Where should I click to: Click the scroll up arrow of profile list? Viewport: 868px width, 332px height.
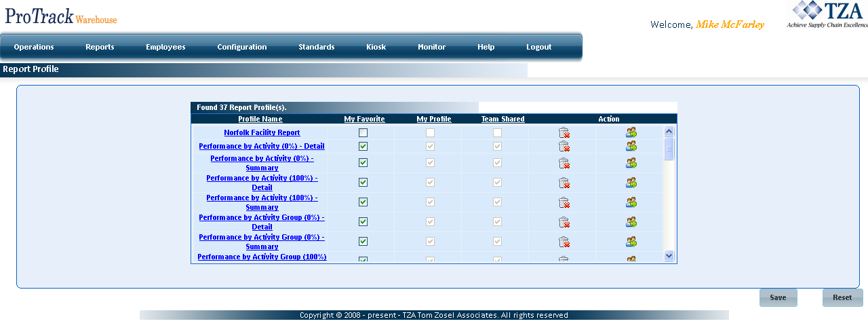coord(669,132)
